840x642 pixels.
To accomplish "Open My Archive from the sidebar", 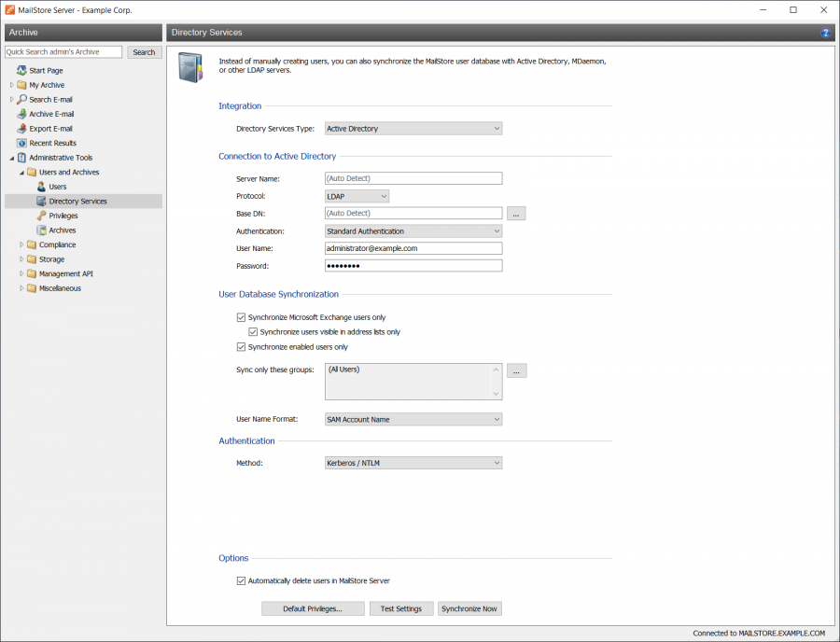I will tap(45, 85).
